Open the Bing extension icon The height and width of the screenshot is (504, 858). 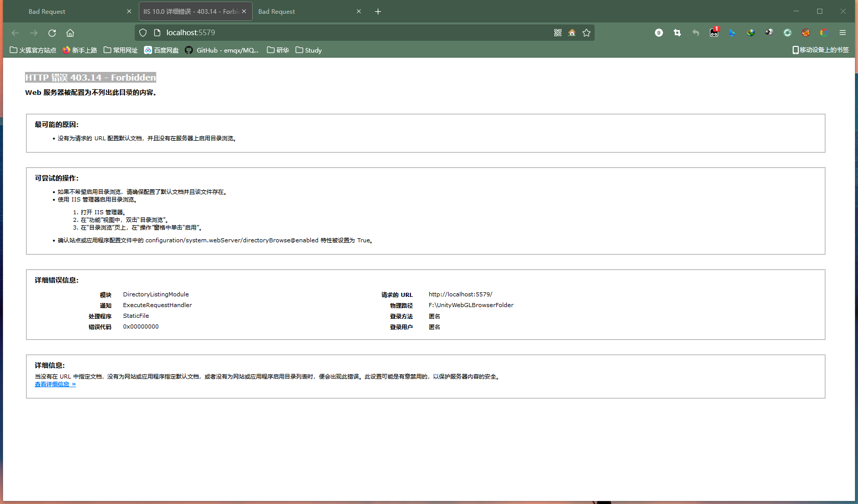[732, 32]
